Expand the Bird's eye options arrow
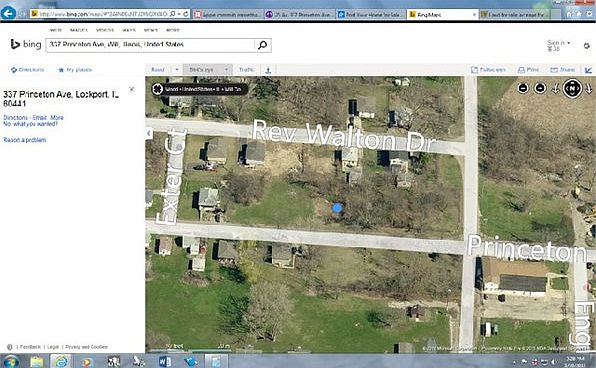Image resolution: width=596 pixels, height=368 pixels. tap(227, 70)
